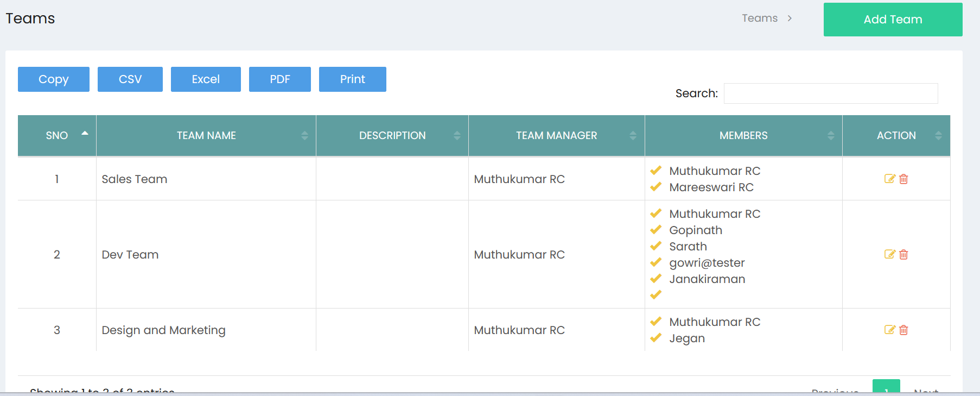Viewport: 980px width, 396px height.
Task: Copy table data to clipboard
Action: click(54, 79)
